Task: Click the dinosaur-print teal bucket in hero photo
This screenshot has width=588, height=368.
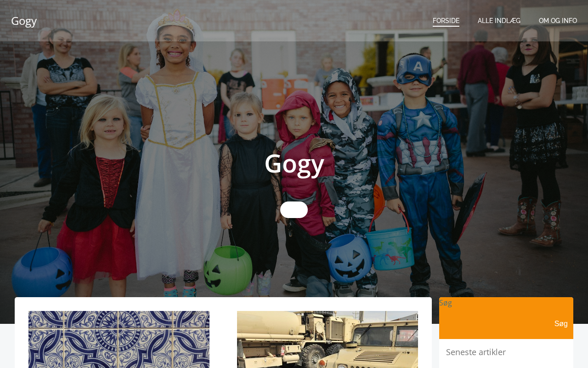Action: pyautogui.click(x=390, y=248)
